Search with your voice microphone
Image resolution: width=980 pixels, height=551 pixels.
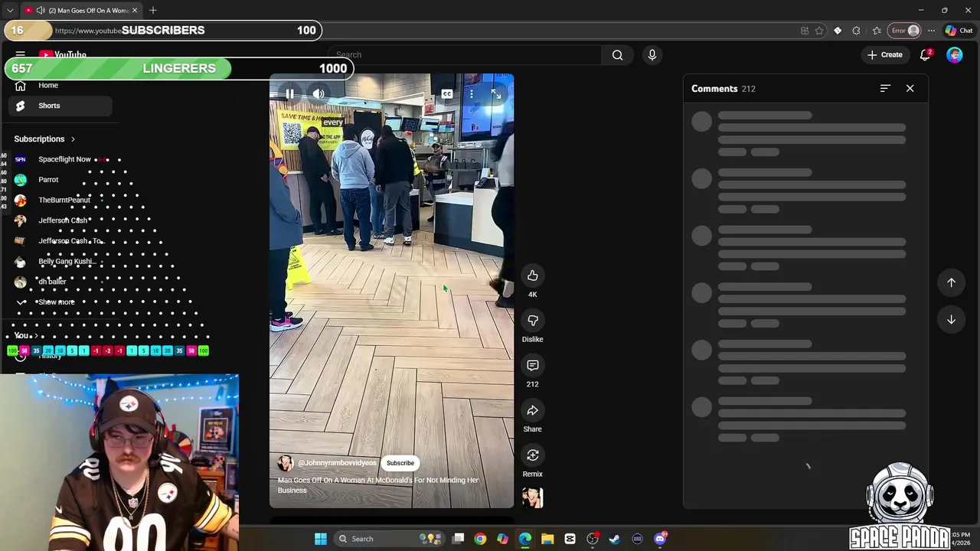click(652, 55)
